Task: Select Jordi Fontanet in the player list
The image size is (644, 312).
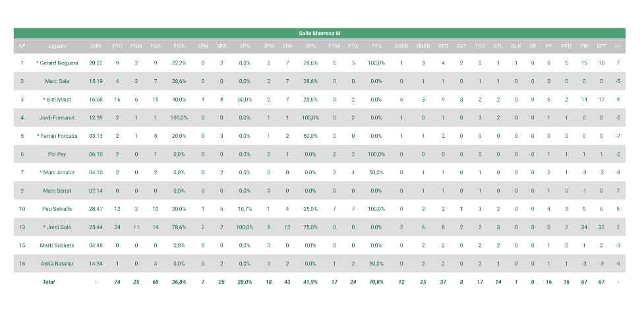Action: (x=57, y=117)
